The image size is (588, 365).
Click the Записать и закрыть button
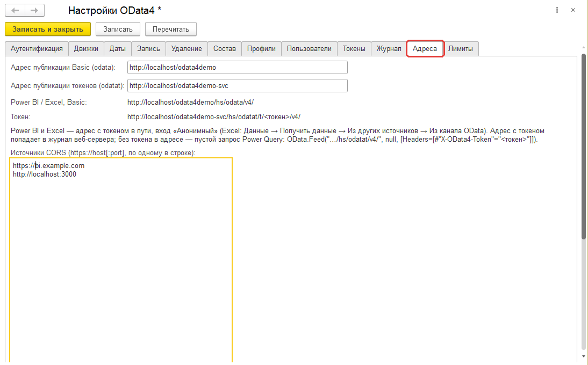(48, 29)
